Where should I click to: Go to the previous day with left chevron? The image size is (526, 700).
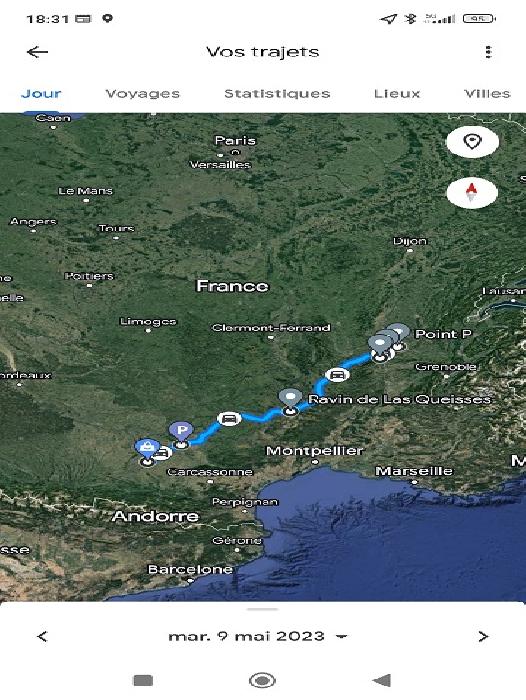tap(42, 637)
